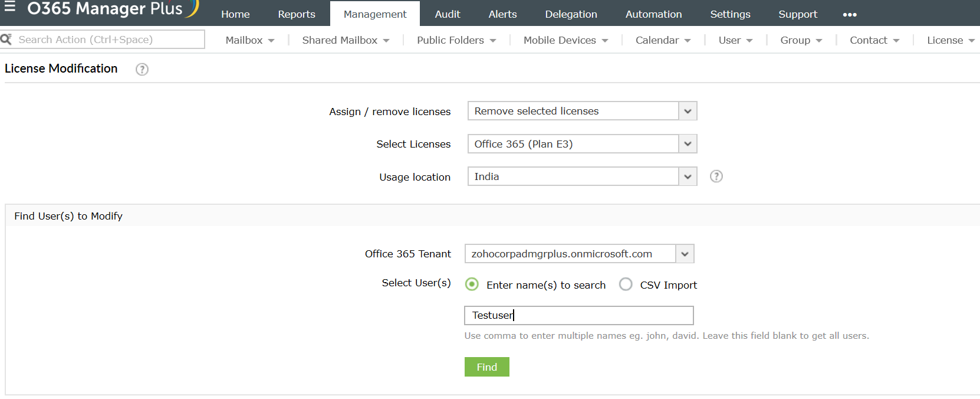The height and width of the screenshot is (399, 980).
Task: Click the O365 Manager Plus logo
Action: 113,8
